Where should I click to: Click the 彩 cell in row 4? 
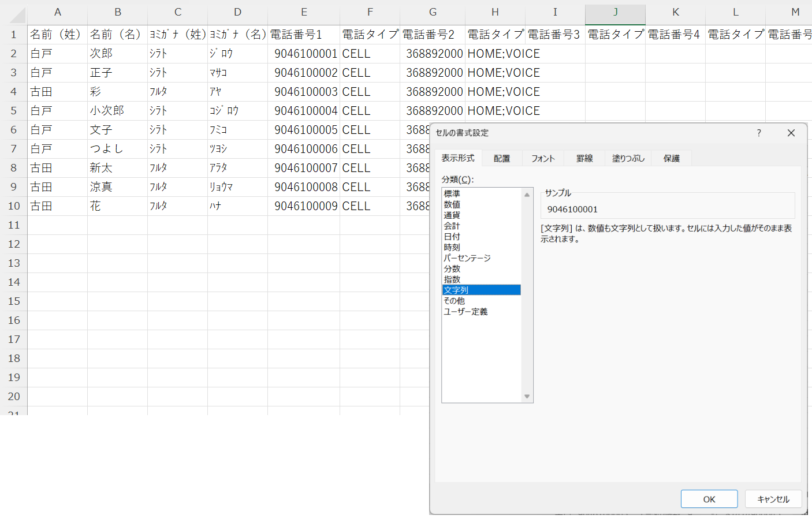pyautogui.click(x=118, y=92)
